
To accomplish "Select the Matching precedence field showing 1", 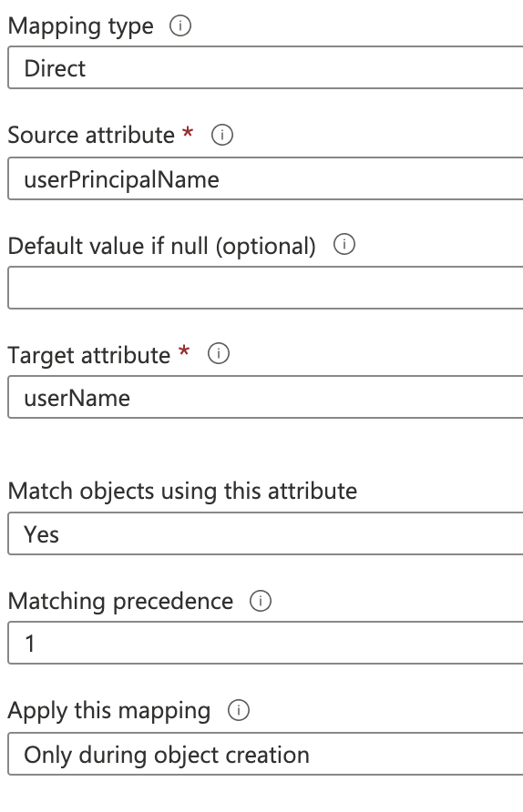I will point(265,643).
